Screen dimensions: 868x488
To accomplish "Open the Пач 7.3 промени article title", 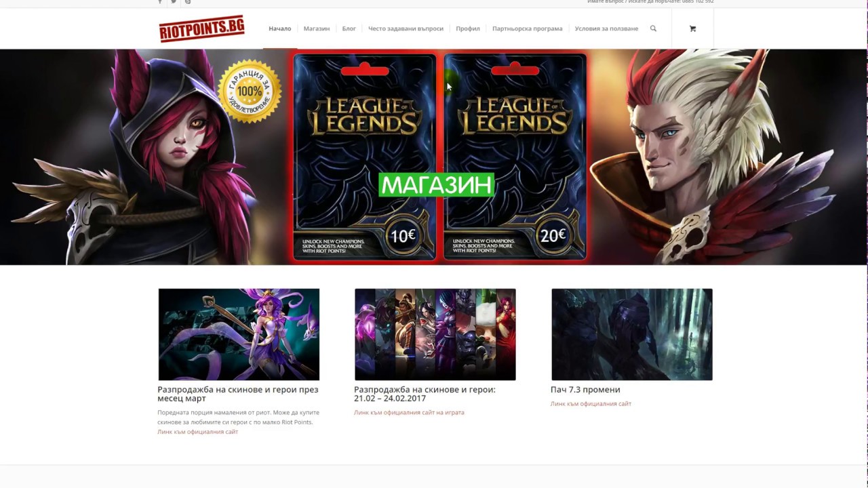I will (x=585, y=390).
